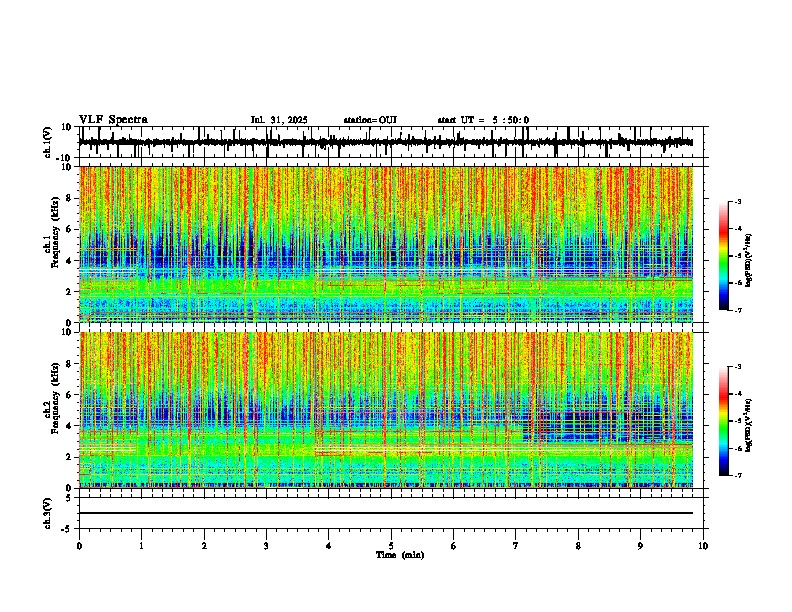Viewport: 792px width, 612px height.
Task: Click the ch.1 color scale bar
Action: click(x=724, y=256)
